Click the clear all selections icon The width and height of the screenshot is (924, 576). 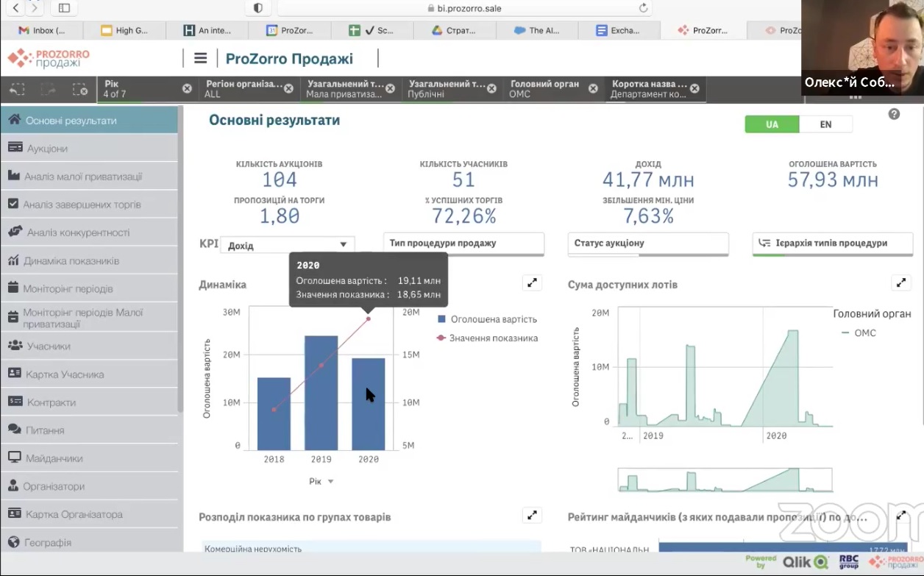coord(80,90)
